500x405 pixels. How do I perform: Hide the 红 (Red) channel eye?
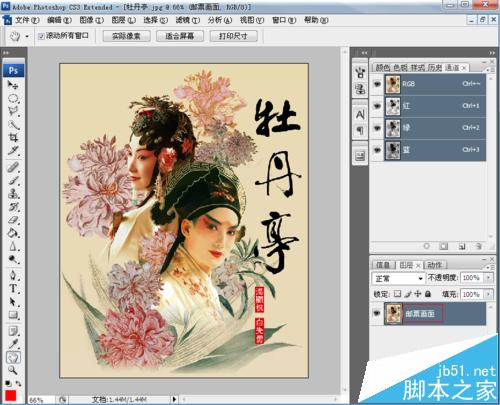377,106
